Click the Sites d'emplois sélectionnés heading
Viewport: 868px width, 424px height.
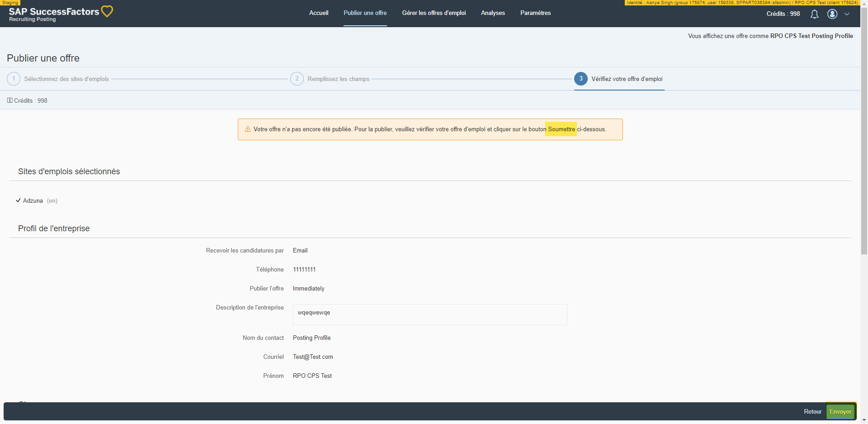click(69, 172)
